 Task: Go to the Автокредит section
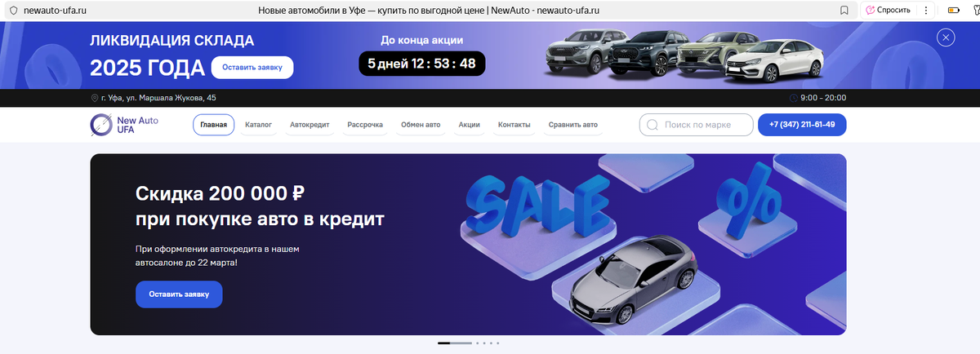(x=310, y=125)
